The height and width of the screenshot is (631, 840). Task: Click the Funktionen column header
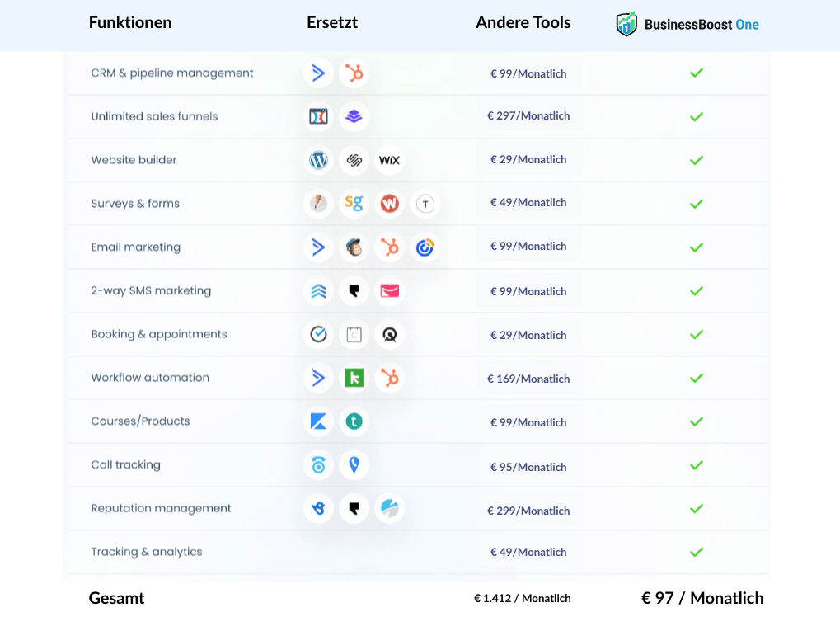[x=130, y=22]
